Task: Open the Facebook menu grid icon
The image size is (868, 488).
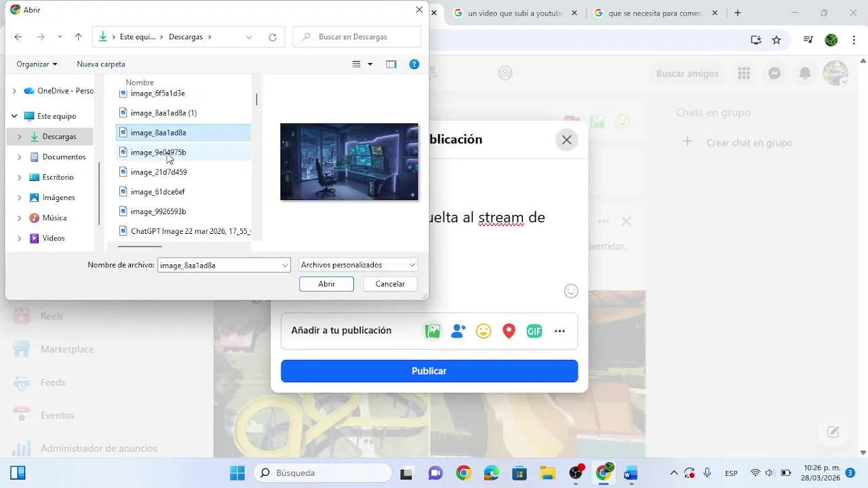Action: tap(744, 73)
